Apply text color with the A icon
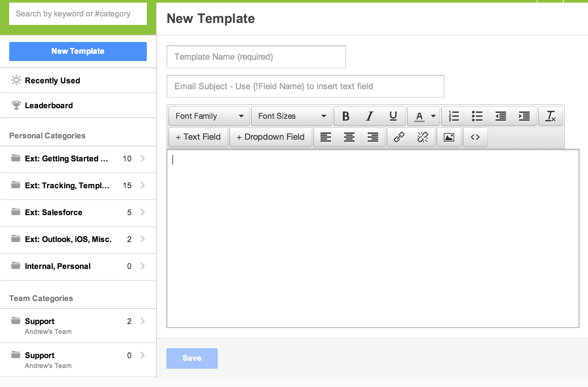The image size is (588, 387). [x=419, y=116]
